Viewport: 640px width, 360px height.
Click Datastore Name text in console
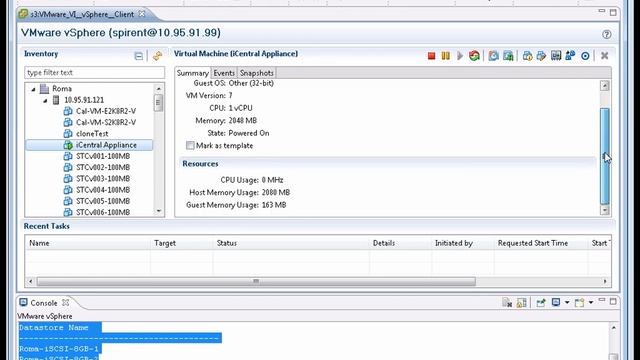click(53, 328)
